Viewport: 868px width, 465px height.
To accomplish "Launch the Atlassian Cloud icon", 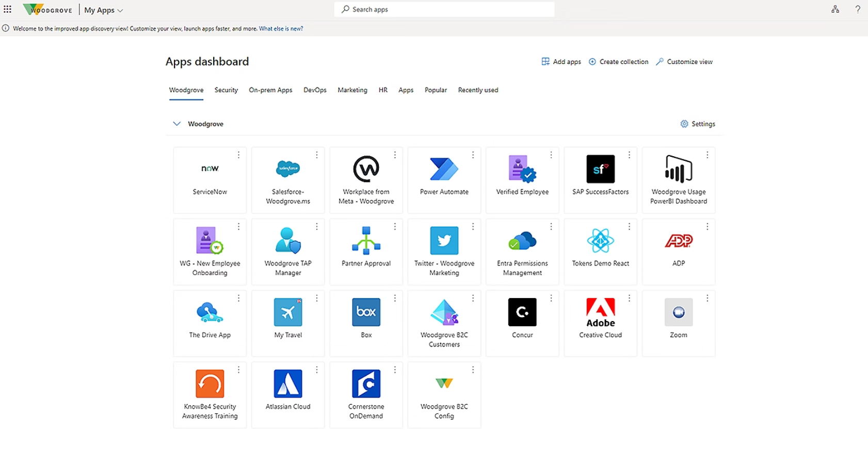I will coord(288,384).
